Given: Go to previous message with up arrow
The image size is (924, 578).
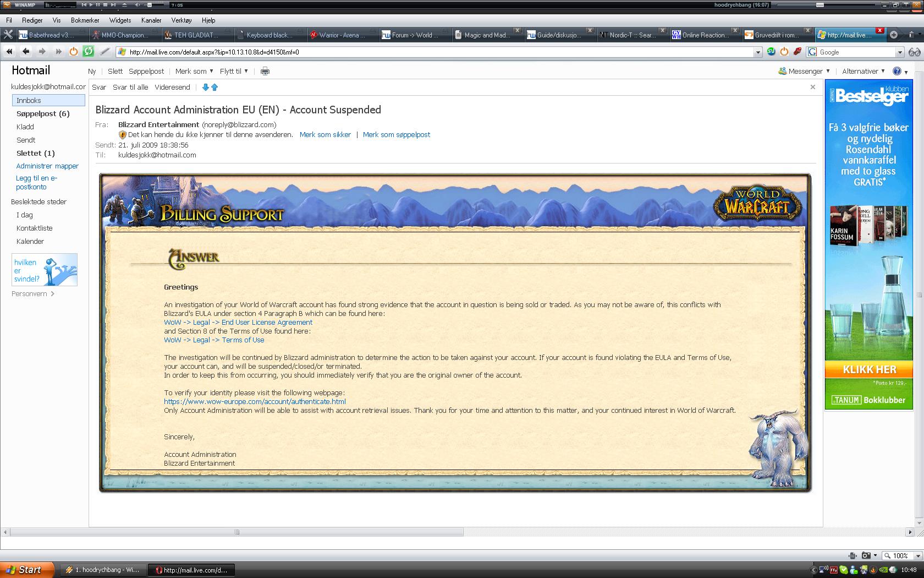Looking at the screenshot, I should [215, 87].
